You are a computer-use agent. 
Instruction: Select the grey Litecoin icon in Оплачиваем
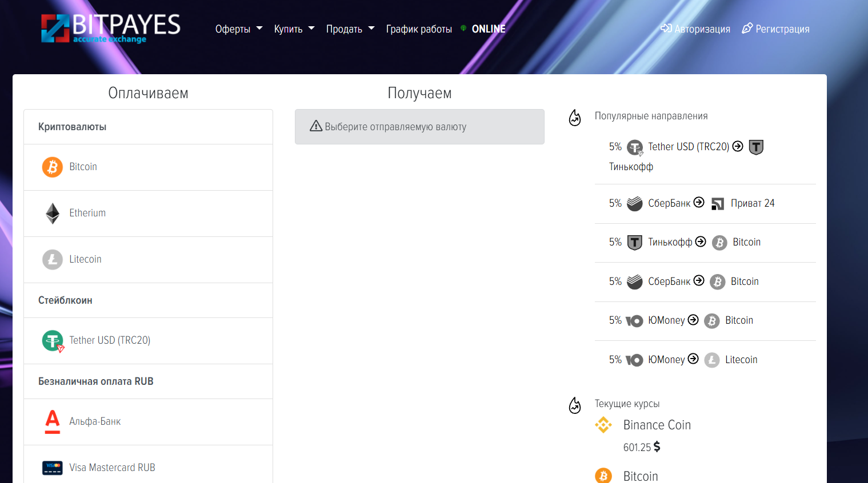pos(53,260)
